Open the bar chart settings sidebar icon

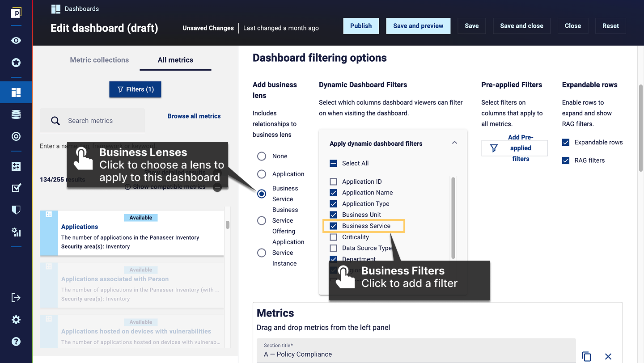click(16, 232)
